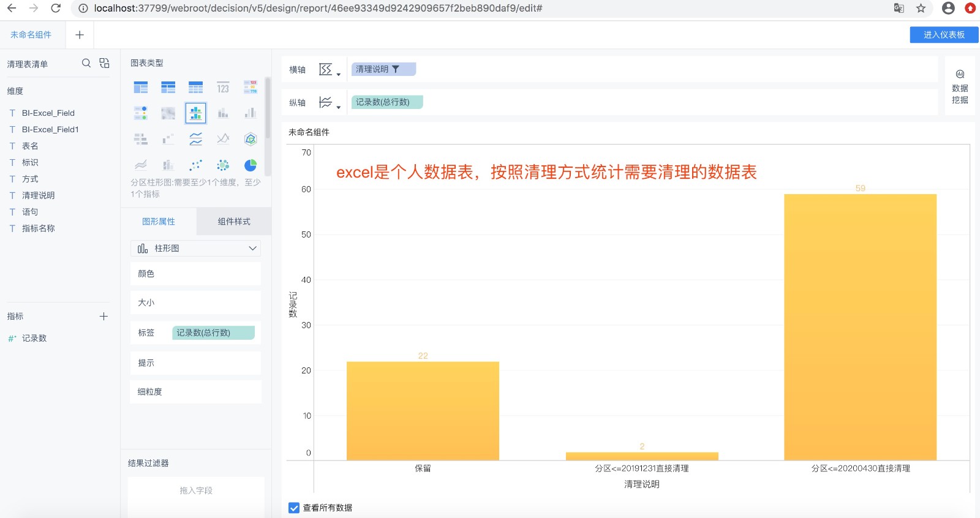This screenshot has height=518, width=980.
Task: Choose the partitioned line chart icon
Action: (195, 139)
